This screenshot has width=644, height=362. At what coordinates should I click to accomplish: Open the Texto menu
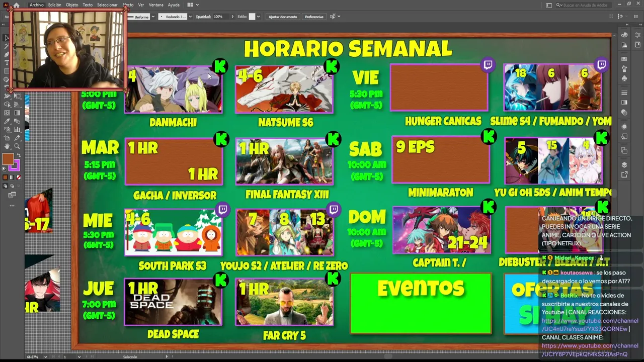(x=88, y=5)
